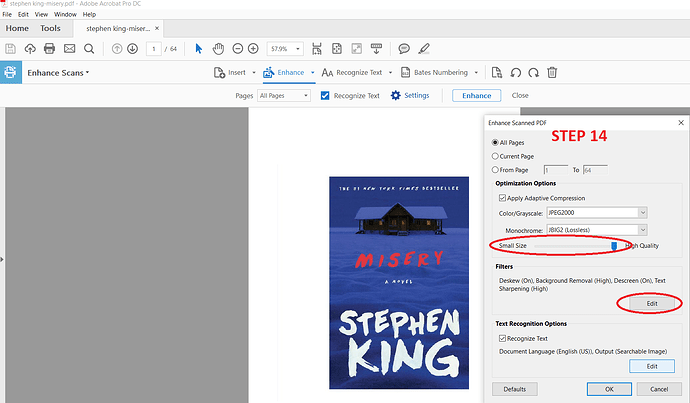Toggle Recognize Text checkbox in dialog
690x403 pixels.
(503, 340)
